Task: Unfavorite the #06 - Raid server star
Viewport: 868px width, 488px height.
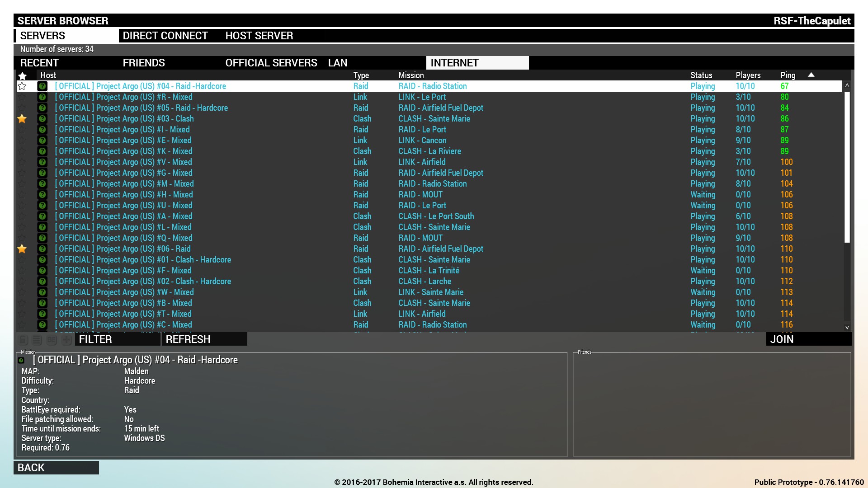Action: point(22,249)
